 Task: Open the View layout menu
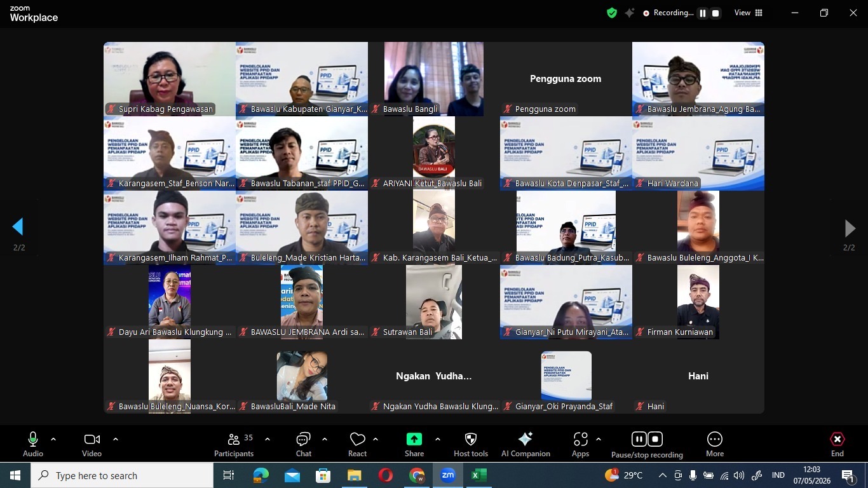(749, 13)
